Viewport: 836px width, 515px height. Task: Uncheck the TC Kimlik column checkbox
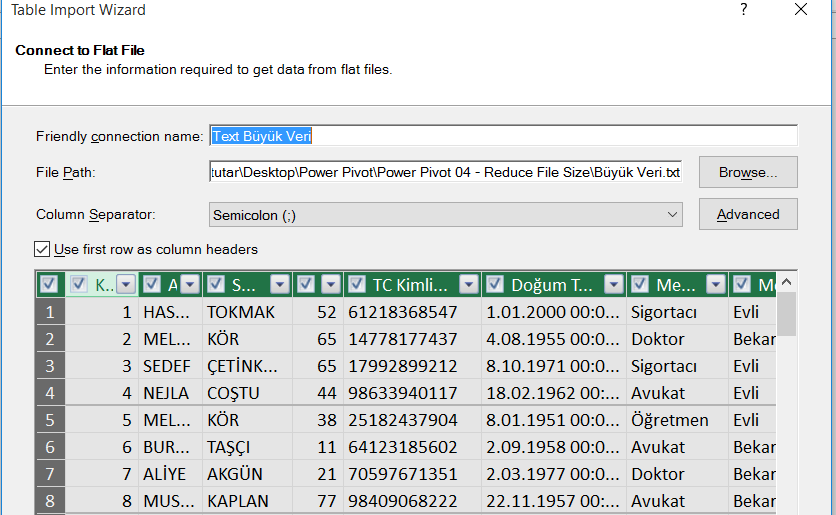(358, 285)
